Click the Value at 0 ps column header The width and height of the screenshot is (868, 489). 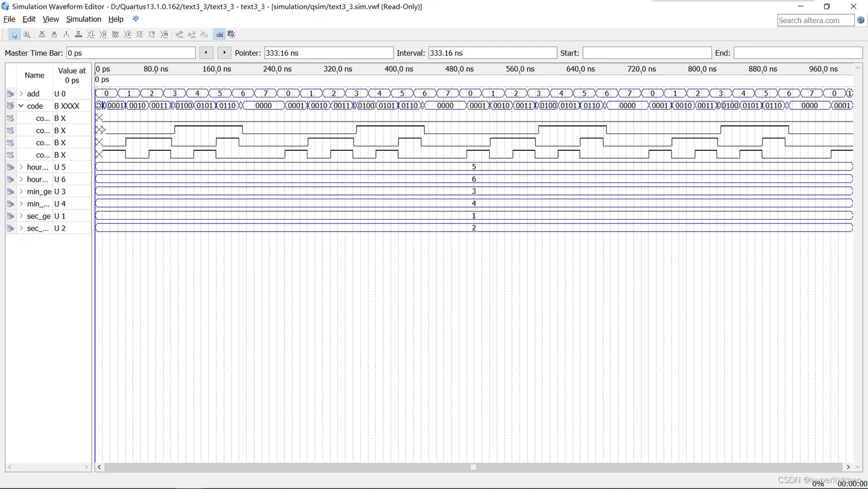(x=73, y=75)
